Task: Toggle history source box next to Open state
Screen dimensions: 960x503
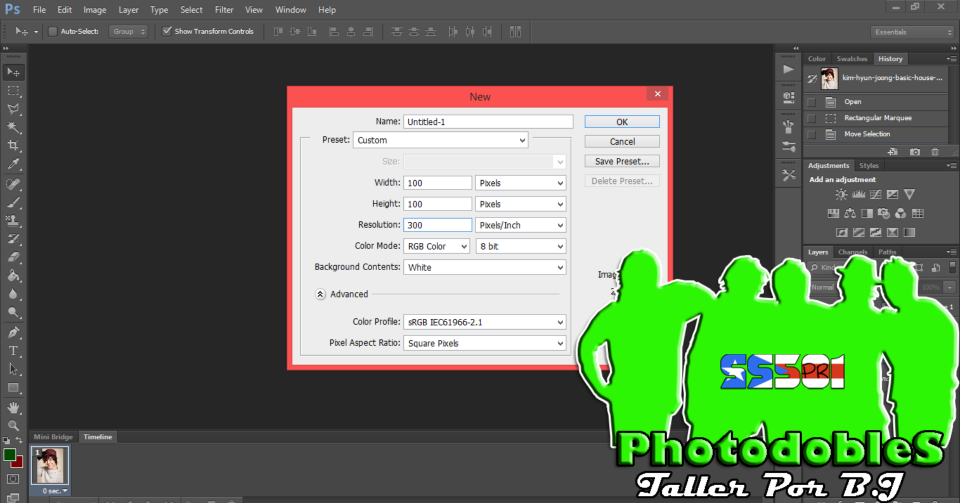Action: pyautogui.click(x=811, y=102)
